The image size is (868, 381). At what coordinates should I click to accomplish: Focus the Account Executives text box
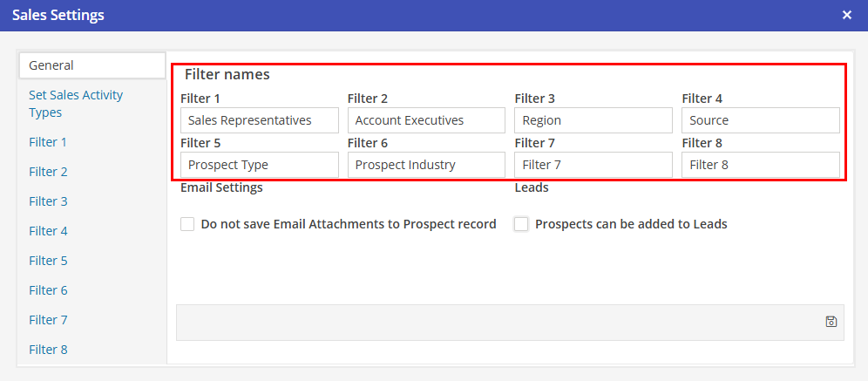click(x=426, y=120)
